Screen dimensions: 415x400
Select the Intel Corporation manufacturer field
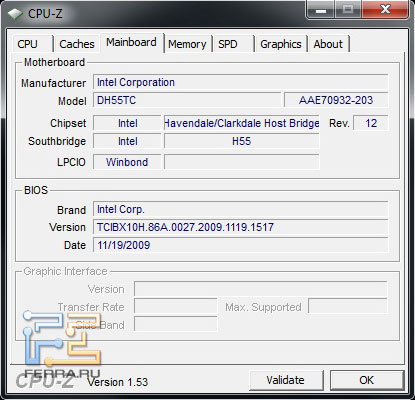[241, 82]
